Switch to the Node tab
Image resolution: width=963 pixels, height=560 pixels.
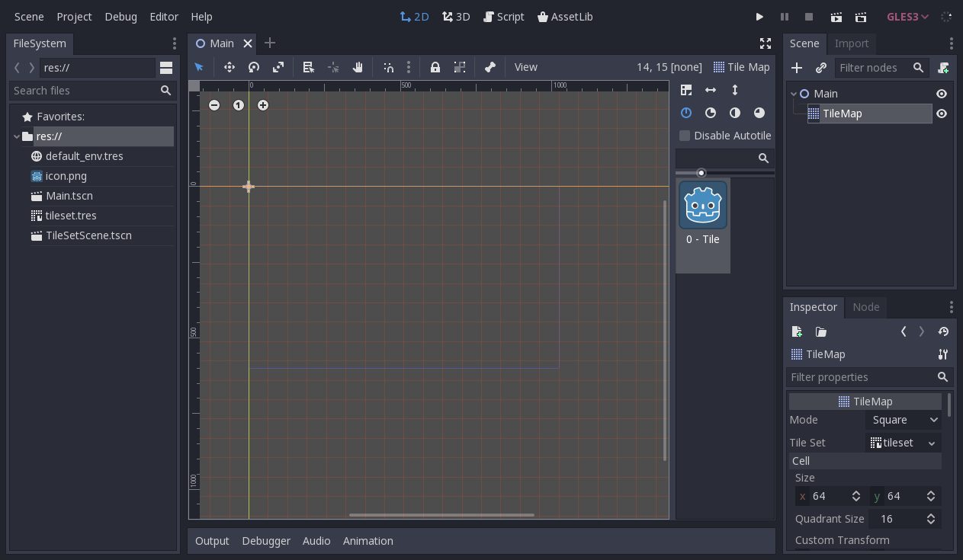click(866, 307)
